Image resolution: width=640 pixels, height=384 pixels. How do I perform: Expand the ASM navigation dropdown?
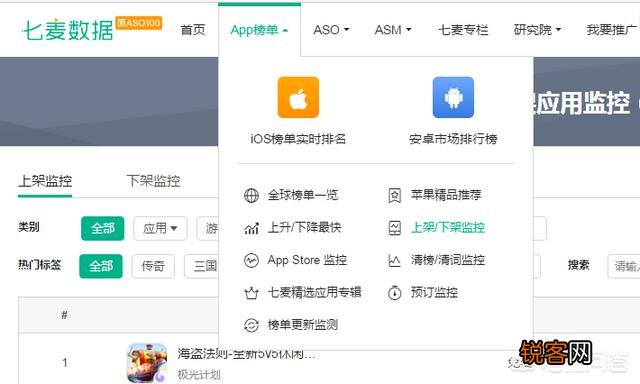click(393, 30)
